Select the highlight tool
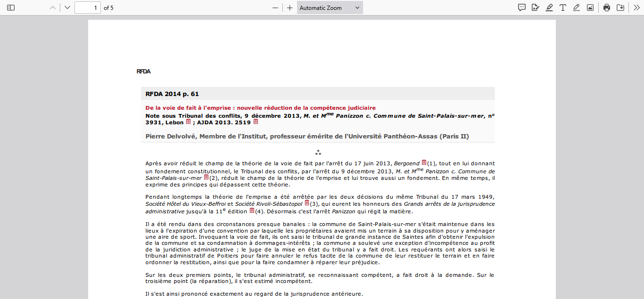This screenshot has height=299, width=644. 549,8
